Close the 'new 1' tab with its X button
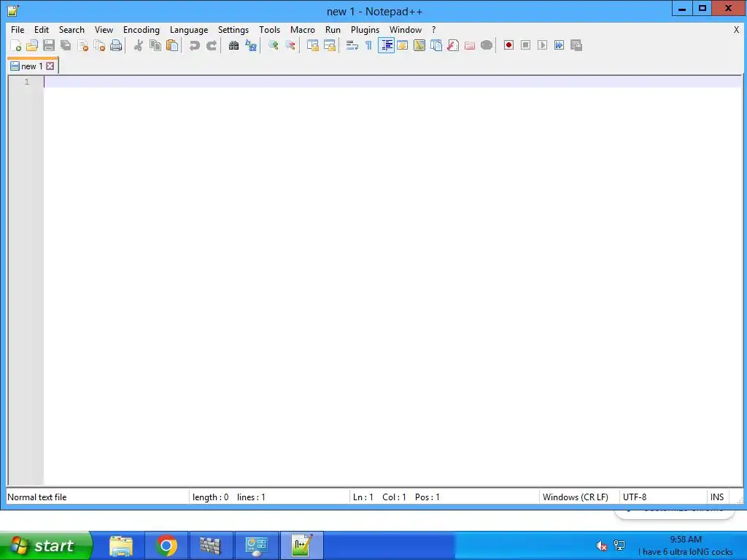The width and height of the screenshot is (747, 560). click(50, 66)
